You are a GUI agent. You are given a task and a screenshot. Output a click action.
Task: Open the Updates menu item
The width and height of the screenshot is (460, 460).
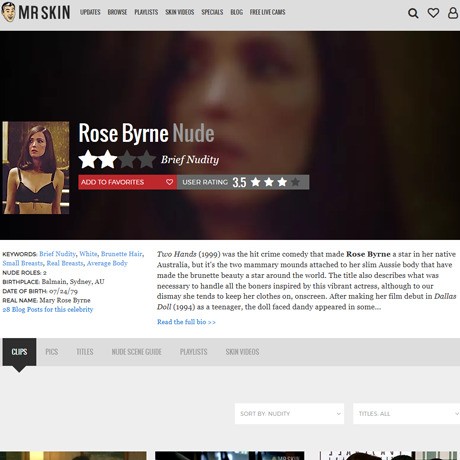[90, 12]
